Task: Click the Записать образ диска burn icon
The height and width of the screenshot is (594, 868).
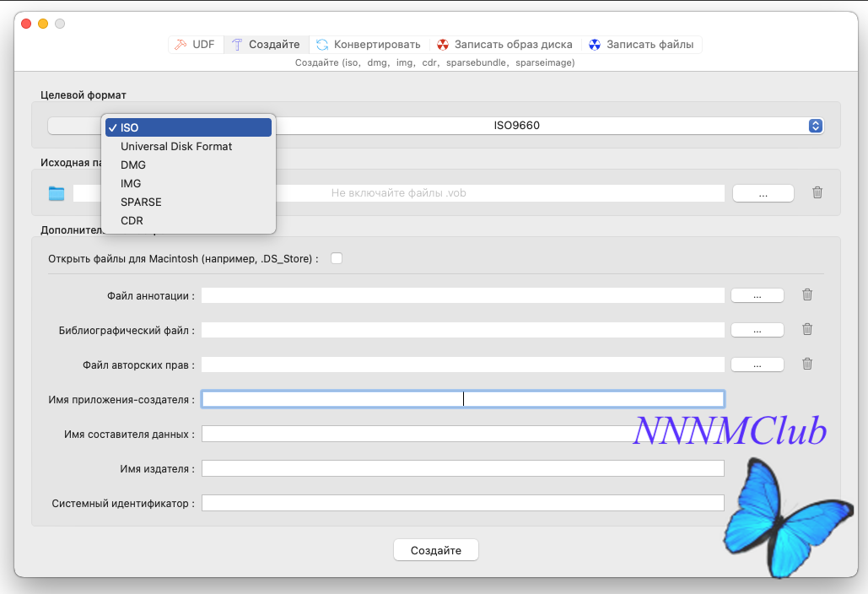Action: [x=443, y=45]
